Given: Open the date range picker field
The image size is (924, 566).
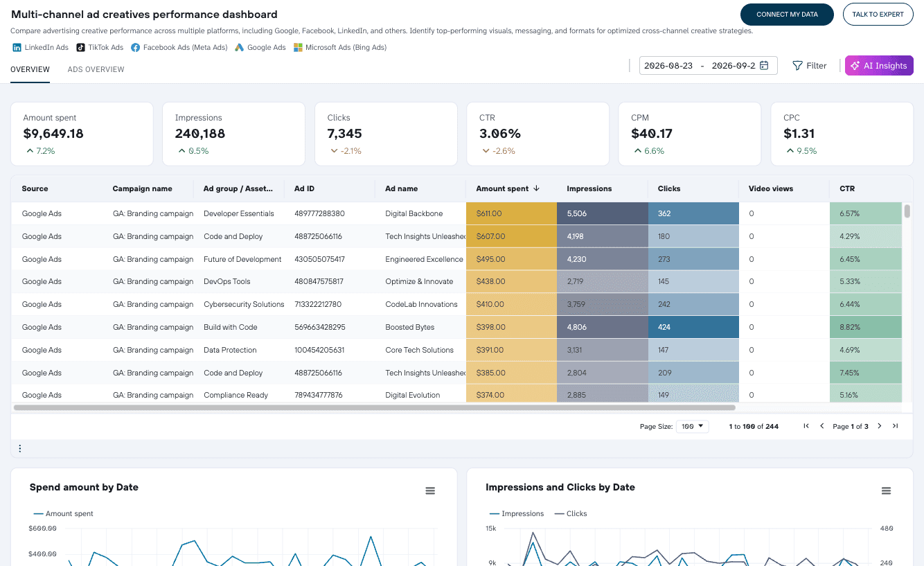Looking at the screenshot, I should coord(707,66).
